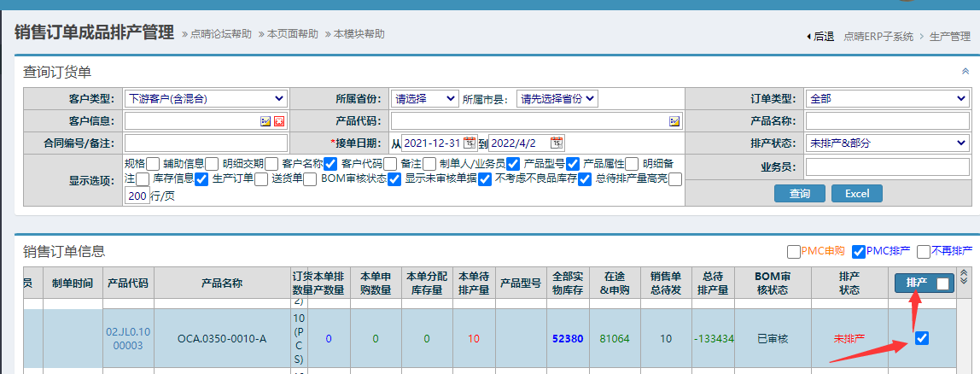
Task: Click the table column expand double-chevron icon
Action: (x=965, y=276)
